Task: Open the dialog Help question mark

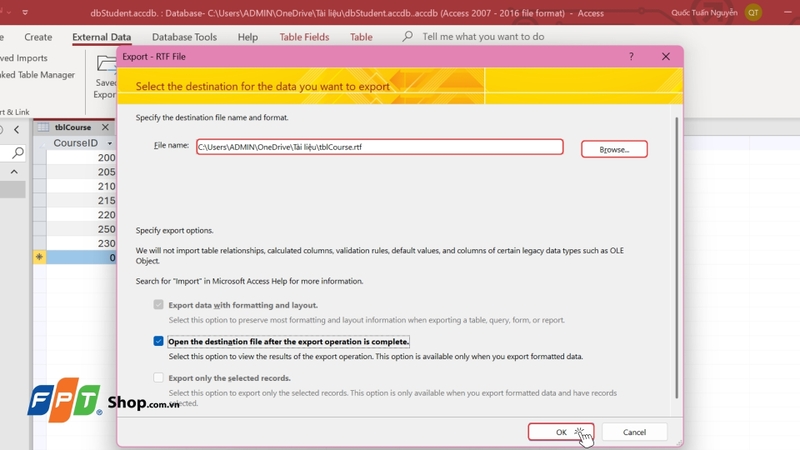Action: point(631,56)
